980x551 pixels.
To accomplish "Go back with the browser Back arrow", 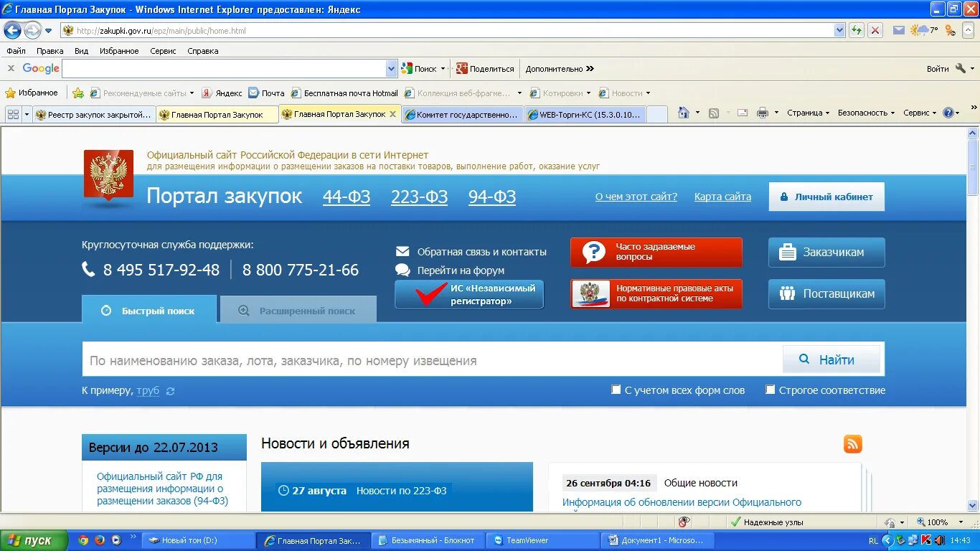I will [x=13, y=30].
